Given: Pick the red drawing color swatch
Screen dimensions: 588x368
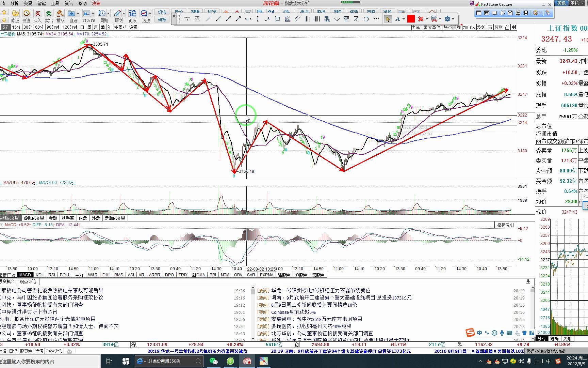Looking at the screenshot, I should pos(411,19).
